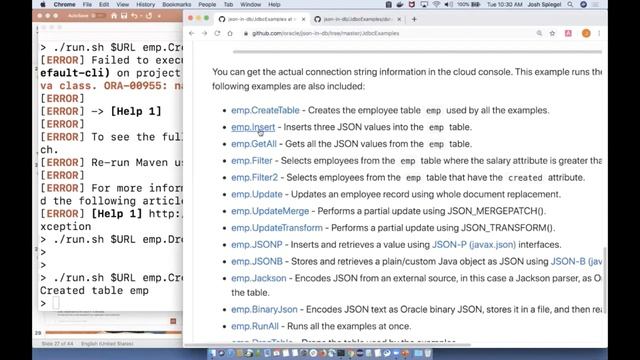The image size is (640, 360).
Task: Open the emp.RunAll link
Action: (255, 326)
